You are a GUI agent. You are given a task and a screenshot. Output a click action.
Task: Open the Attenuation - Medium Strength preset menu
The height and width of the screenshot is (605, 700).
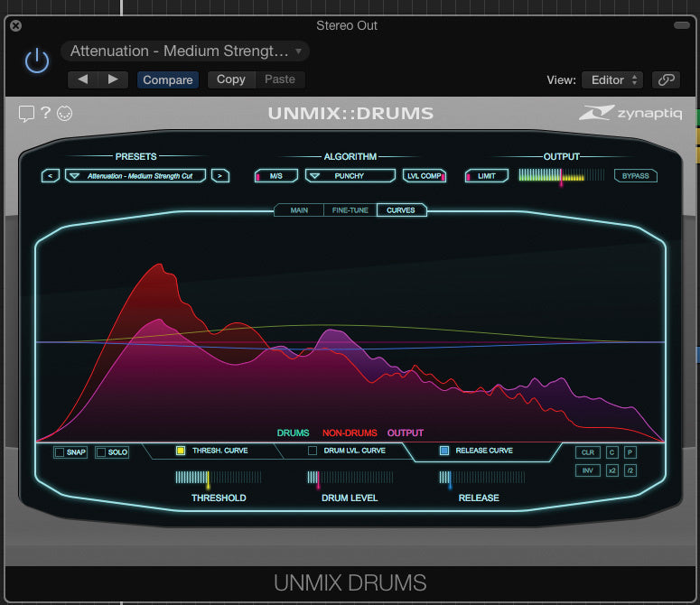tap(185, 51)
